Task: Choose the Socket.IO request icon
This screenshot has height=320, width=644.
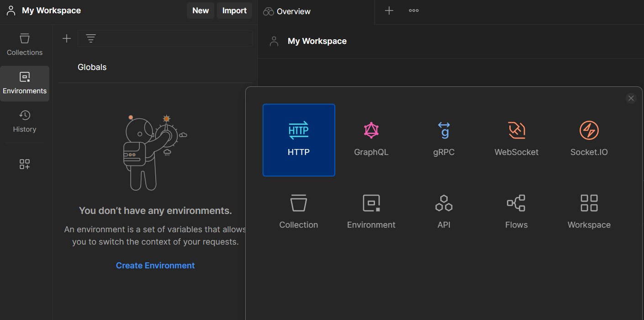Action: tap(589, 130)
